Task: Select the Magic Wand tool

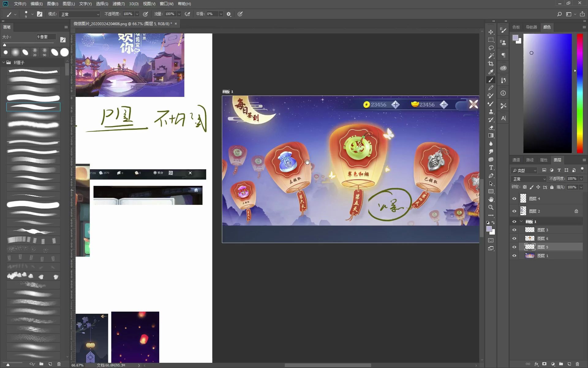Action: point(491,56)
